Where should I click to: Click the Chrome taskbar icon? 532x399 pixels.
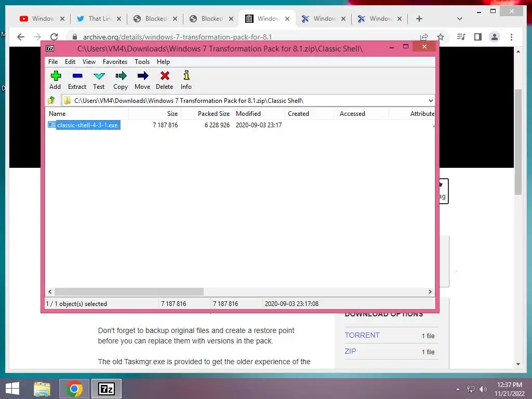click(x=74, y=389)
